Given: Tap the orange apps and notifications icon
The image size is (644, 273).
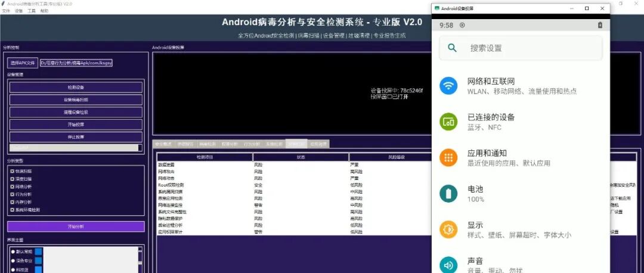Looking at the screenshot, I should click(x=448, y=157).
